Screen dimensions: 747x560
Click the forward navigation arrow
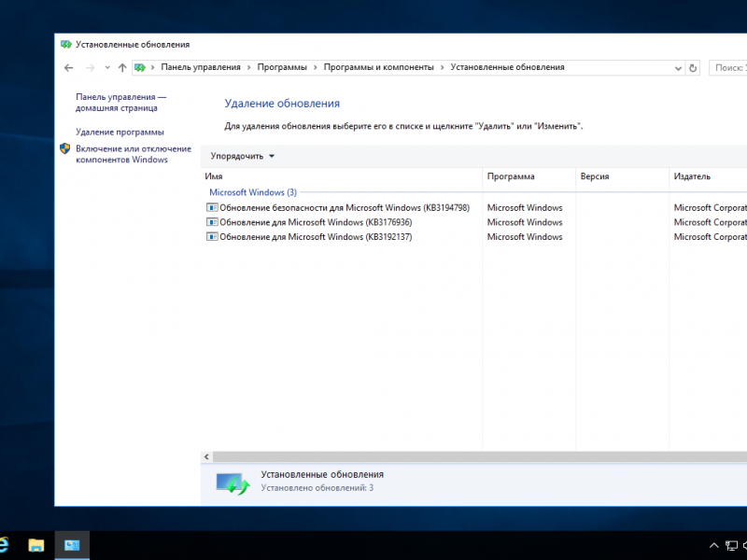90,67
